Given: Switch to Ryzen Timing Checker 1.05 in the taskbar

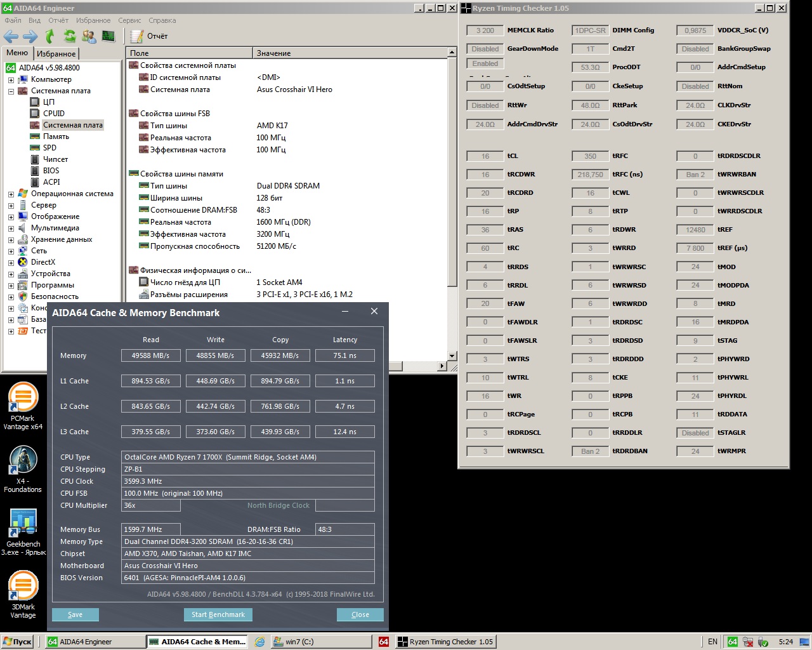Looking at the screenshot, I should 445,642.
